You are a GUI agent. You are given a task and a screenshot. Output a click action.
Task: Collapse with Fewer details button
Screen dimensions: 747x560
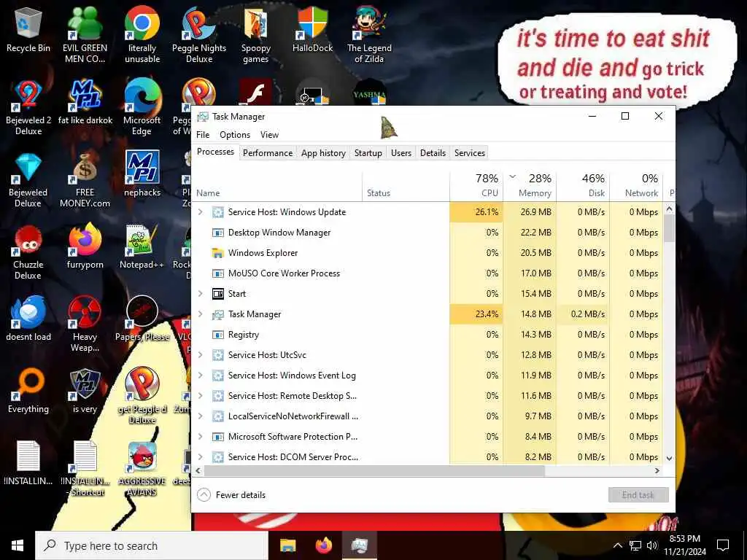pos(231,495)
